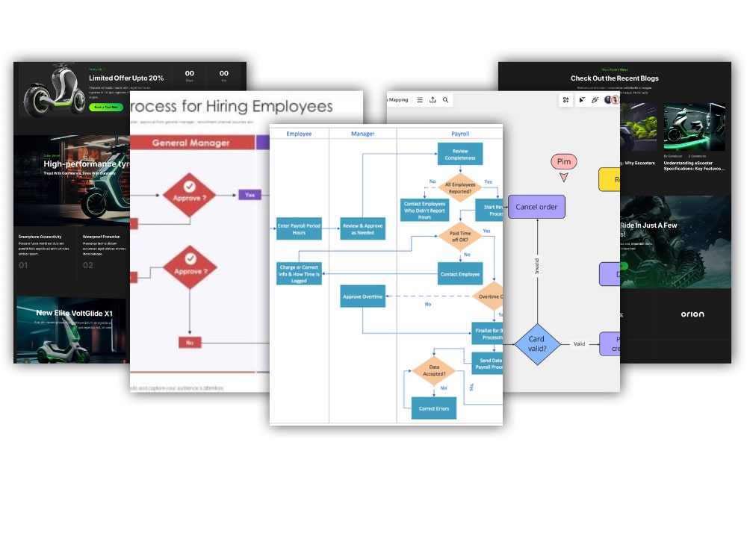Viewport: 747px width, 560px height.
Task: Open the green-lit scooter blog thumbnail
Action: pos(694,128)
